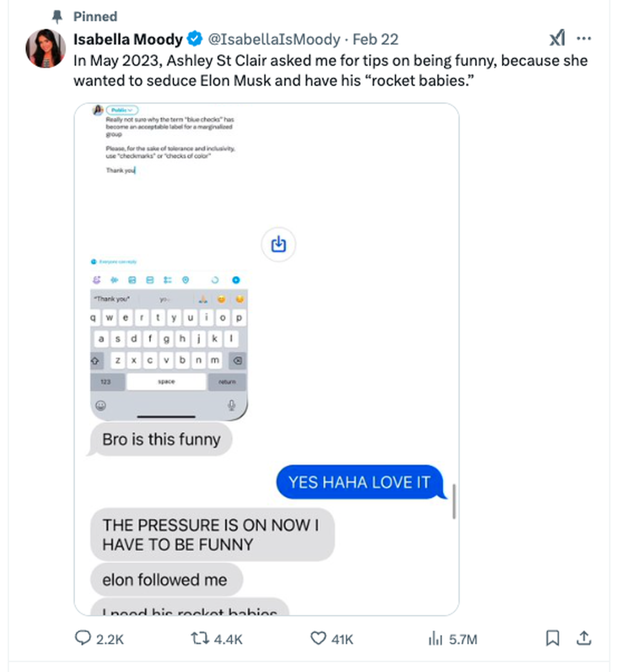617x672 pixels.
Task: Open the @IsabellaIsMoody handle link
Action: click(x=274, y=39)
